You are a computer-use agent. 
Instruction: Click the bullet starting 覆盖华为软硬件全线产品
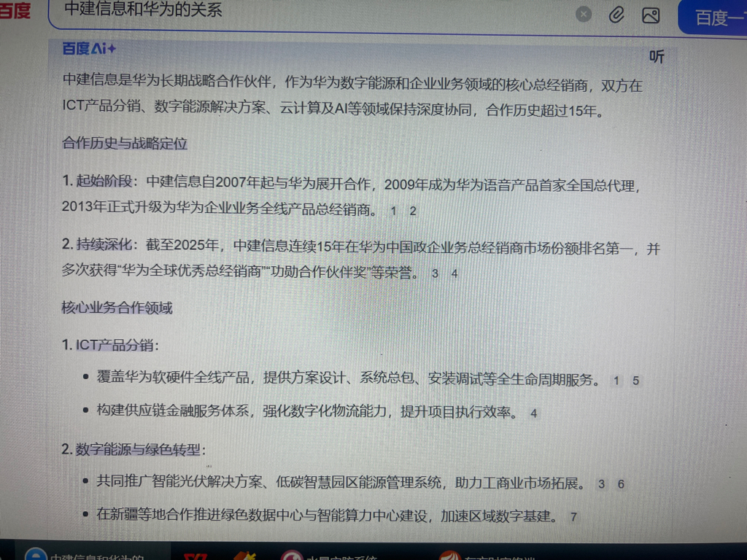click(347, 378)
